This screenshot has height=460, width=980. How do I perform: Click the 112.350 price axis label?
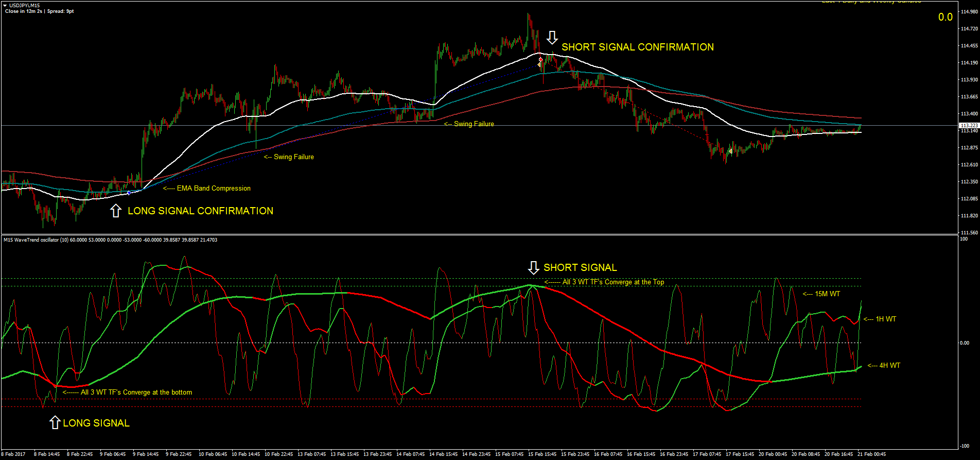click(969, 182)
